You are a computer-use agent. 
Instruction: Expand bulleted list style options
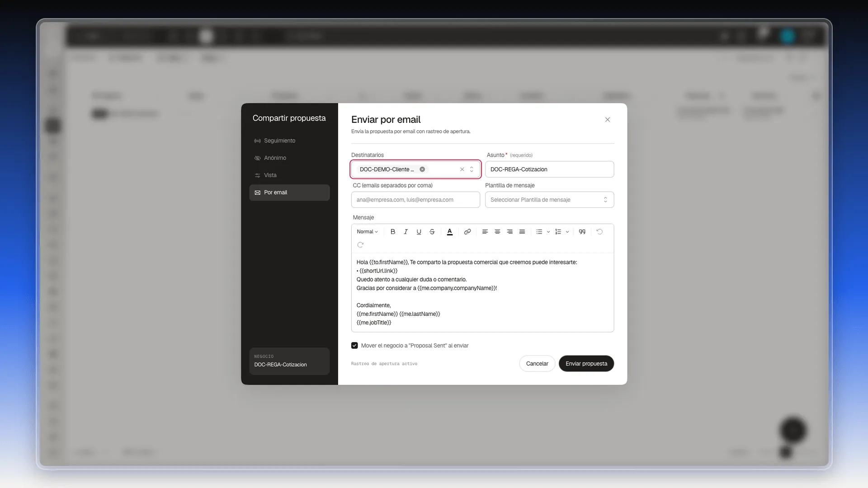[548, 232]
